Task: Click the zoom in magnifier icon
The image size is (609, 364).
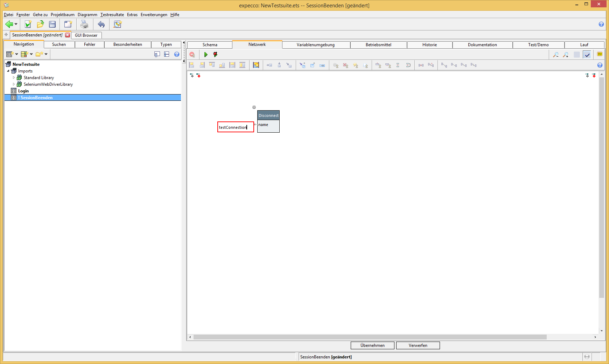Action: point(566,55)
